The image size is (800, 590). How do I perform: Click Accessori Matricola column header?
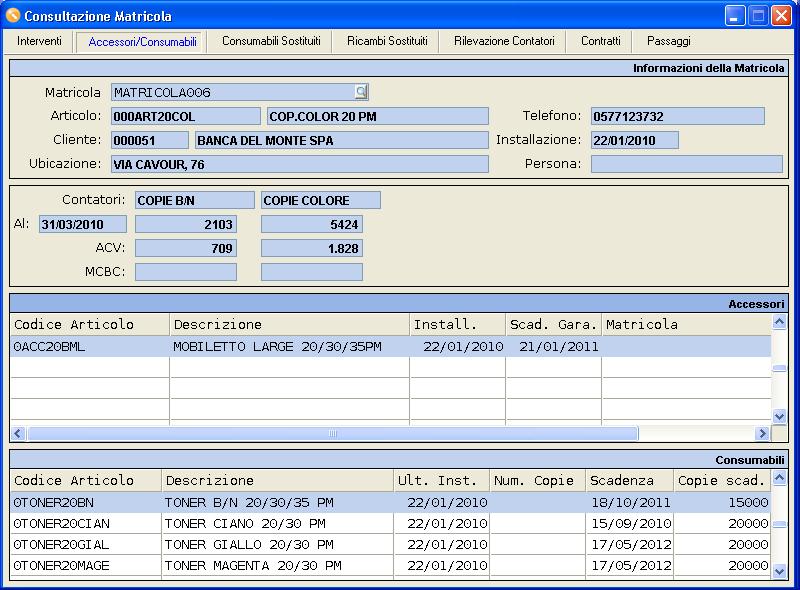(687, 325)
